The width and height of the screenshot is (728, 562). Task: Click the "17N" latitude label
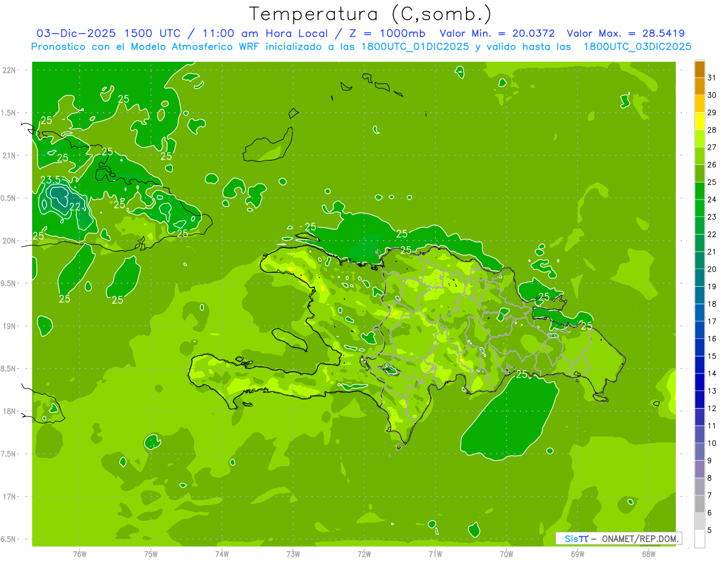click(9, 497)
